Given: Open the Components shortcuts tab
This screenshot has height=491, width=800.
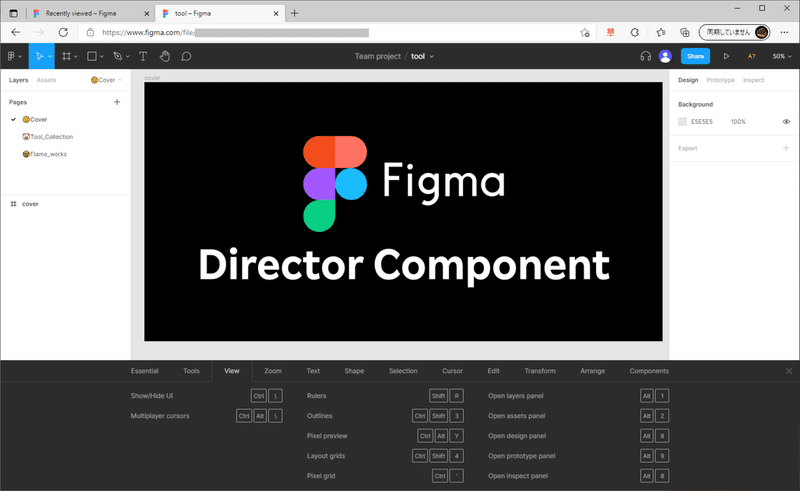Looking at the screenshot, I should (x=649, y=371).
